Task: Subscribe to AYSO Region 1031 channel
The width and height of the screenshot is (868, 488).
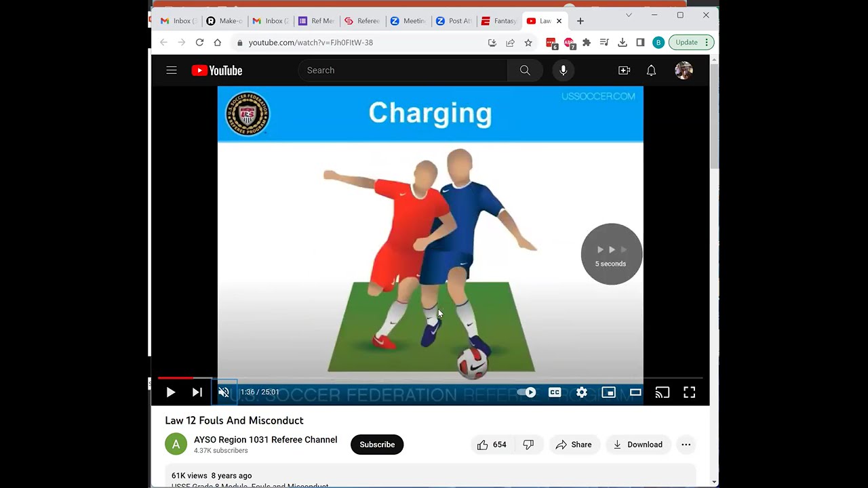Action: [377, 445]
